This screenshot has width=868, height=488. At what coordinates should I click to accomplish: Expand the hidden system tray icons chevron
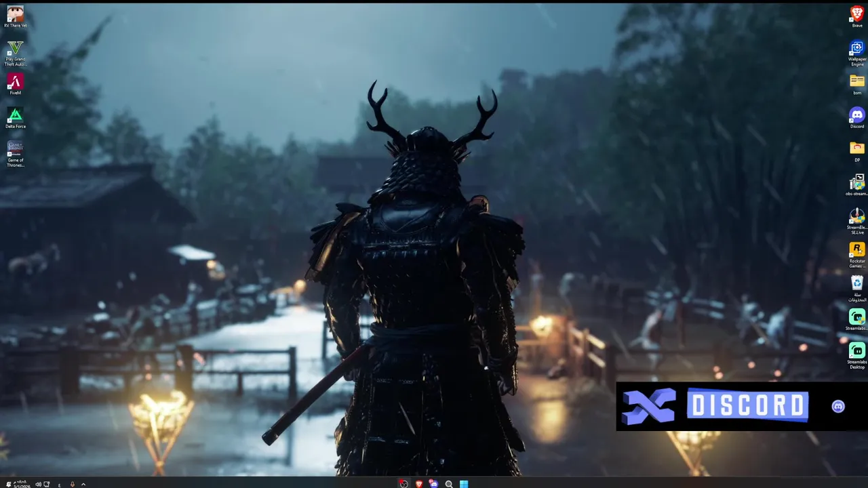click(x=83, y=485)
